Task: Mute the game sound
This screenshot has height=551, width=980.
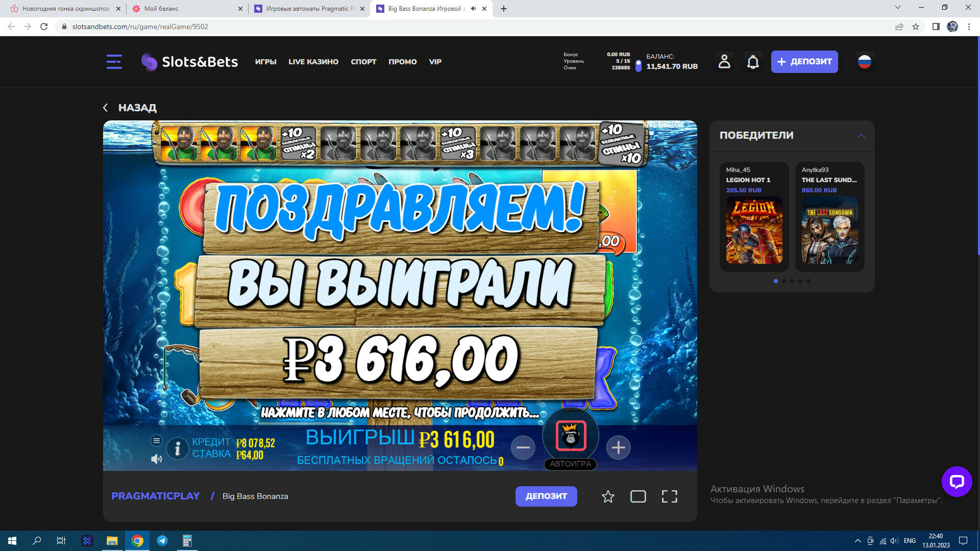Action: point(156,459)
